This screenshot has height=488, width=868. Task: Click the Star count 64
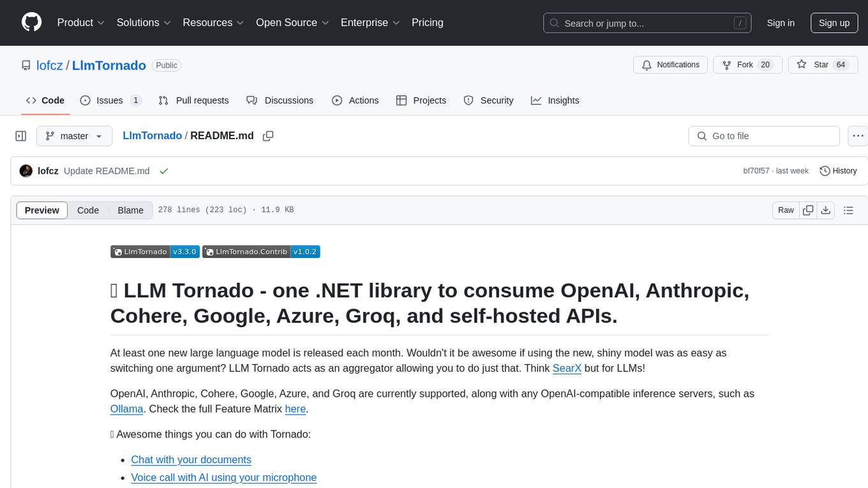[x=841, y=65]
